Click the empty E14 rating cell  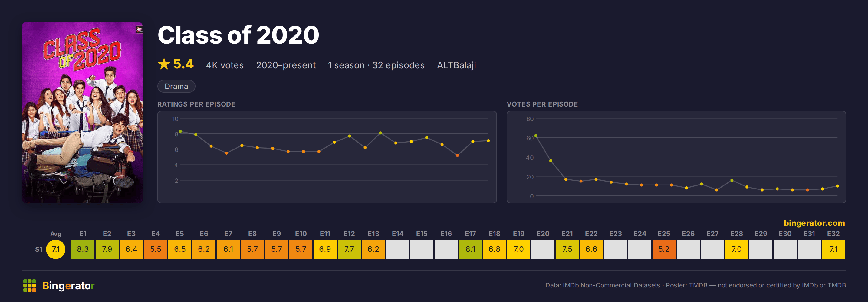(398, 249)
